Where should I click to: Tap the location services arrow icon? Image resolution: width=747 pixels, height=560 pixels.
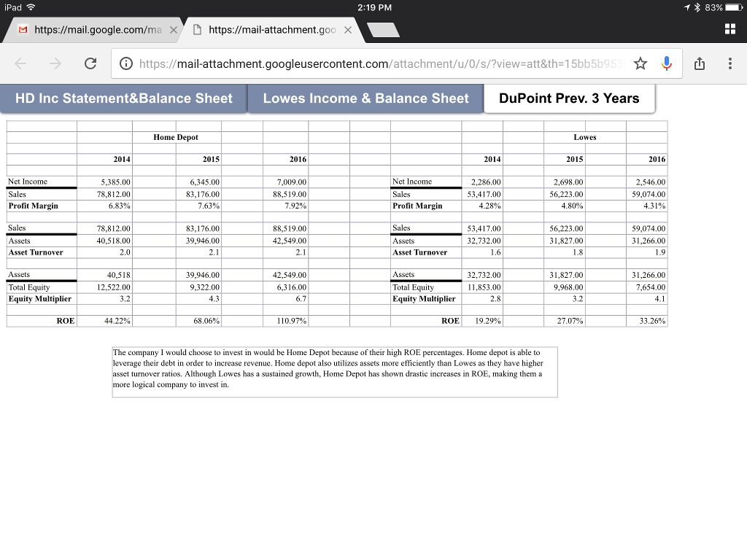click(687, 7)
